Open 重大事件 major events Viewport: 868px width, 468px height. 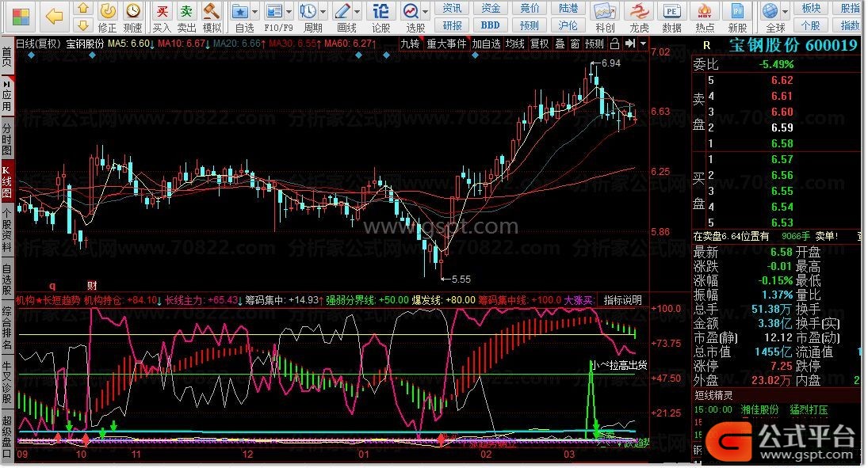pos(446,44)
